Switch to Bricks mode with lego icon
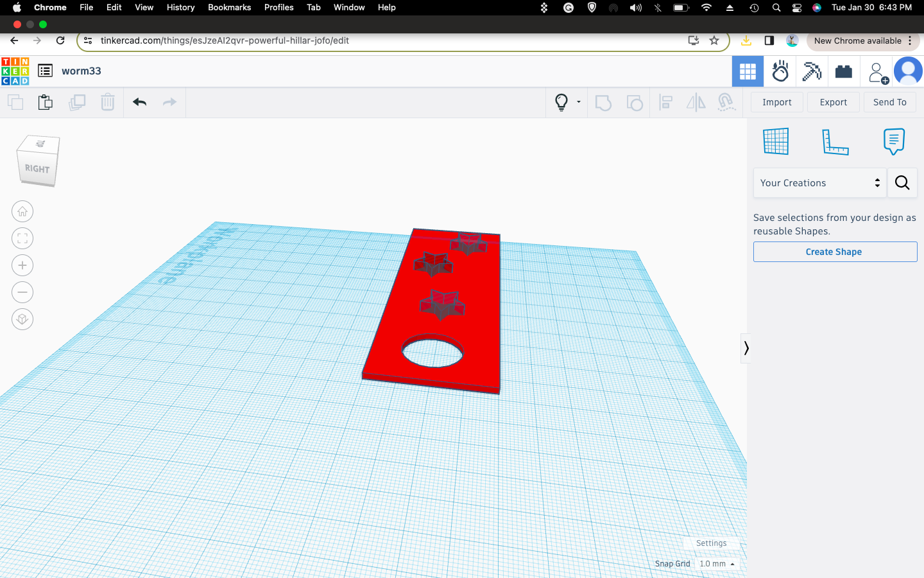Viewport: 924px width, 578px height. [x=843, y=71]
